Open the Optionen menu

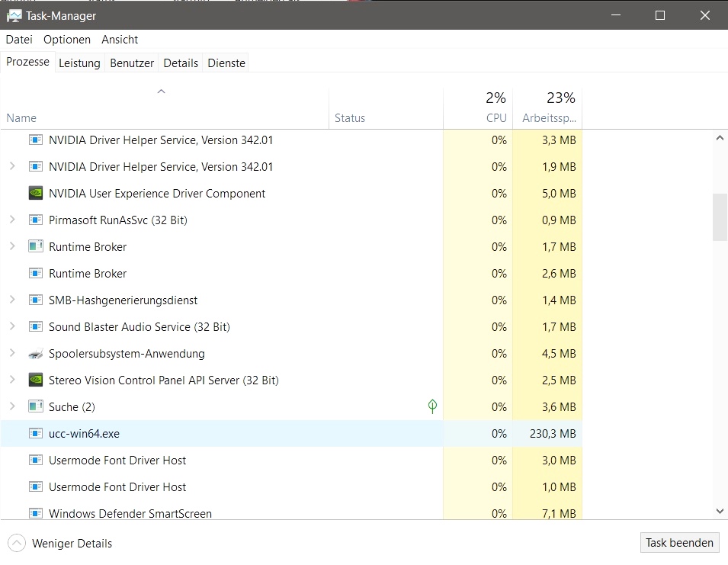tap(67, 40)
